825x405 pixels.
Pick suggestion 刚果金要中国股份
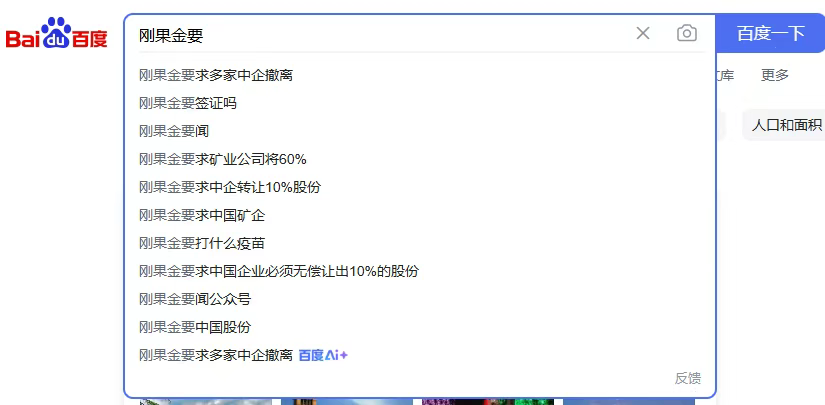point(195,327)
